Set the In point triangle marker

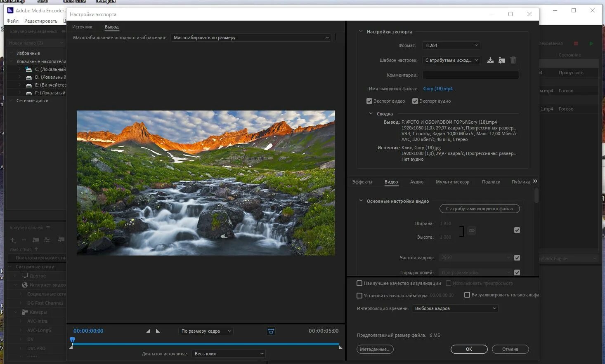pyautogui.click(x=148, y=331)
